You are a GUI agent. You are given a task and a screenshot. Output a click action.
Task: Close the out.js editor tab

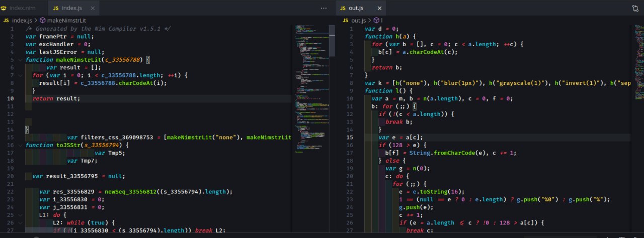pyautogui.click(x=379, y=9)
